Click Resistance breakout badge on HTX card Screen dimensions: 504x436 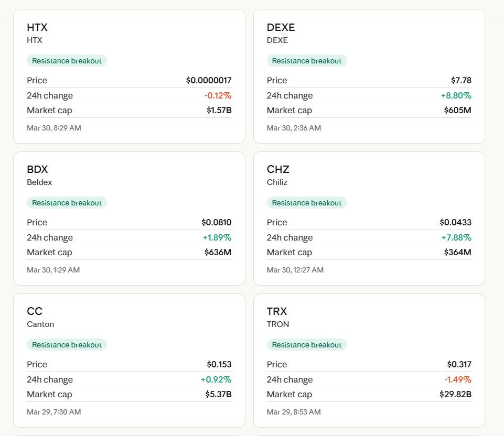67,61
